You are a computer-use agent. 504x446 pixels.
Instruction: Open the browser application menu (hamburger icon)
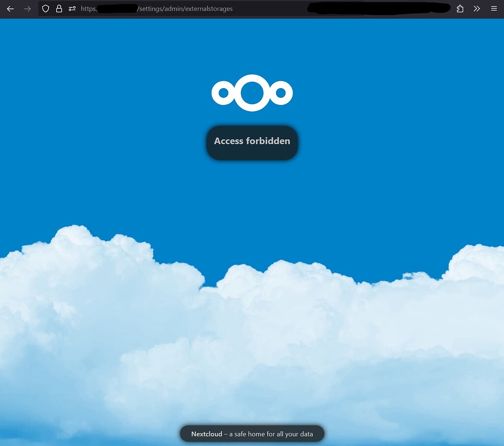(494, 8)
